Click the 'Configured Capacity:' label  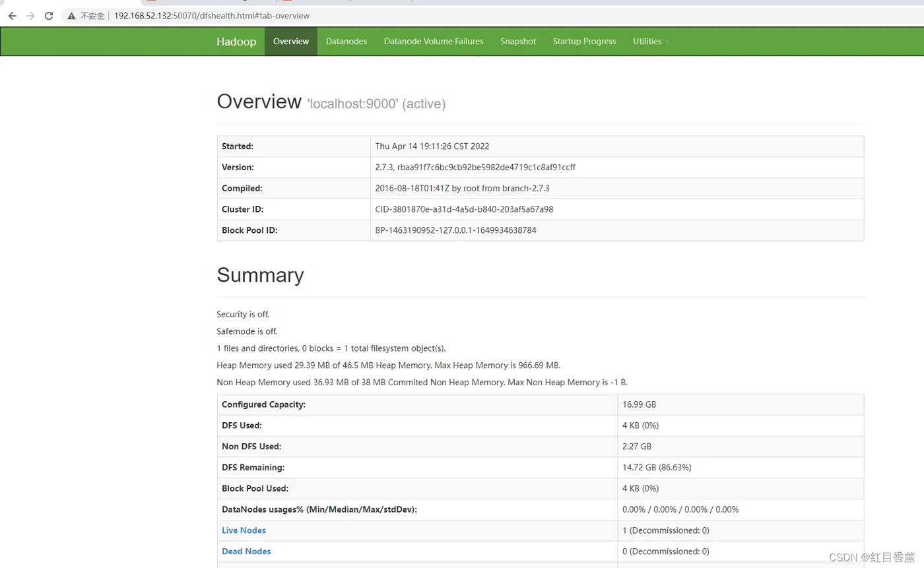tap(263, 404)
